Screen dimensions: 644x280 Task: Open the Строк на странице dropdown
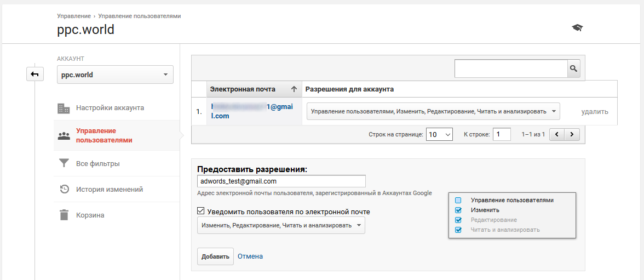click(439, 134)
